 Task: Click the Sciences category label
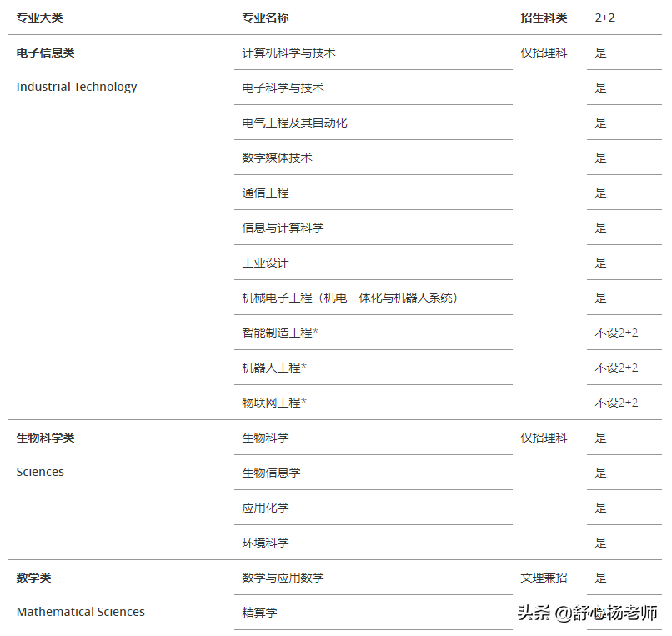coord(40,471)
